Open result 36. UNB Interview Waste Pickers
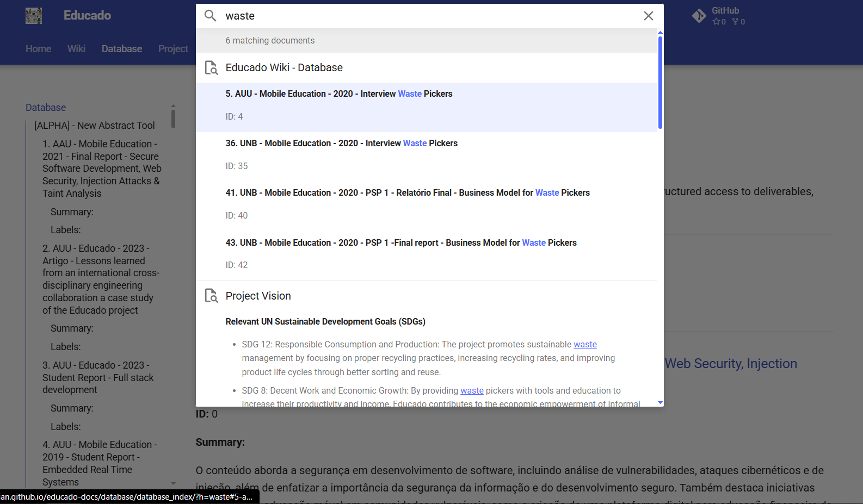The height and width of the screenshot is (504, 863). [341, 144]
